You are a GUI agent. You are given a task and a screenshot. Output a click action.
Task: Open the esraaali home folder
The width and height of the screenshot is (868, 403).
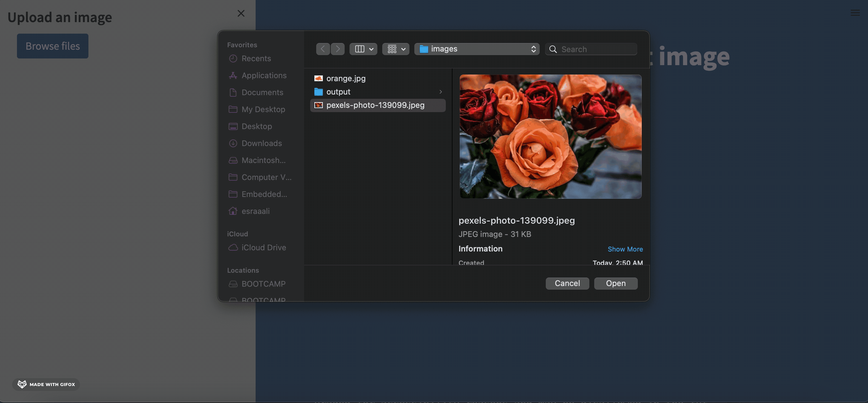point(255,211)
